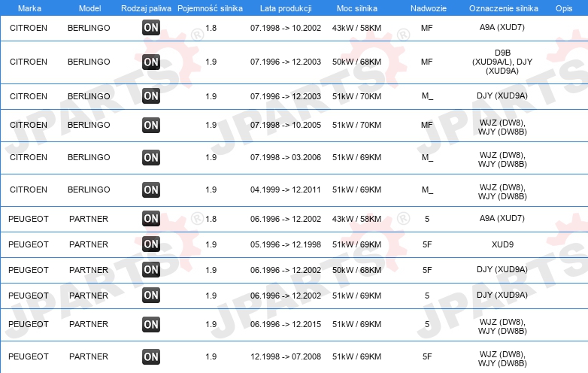Select the date range 07.1998 -> 10.2002
Image resolution: width=588 pixels, height=373 pixels.
[286, 28]
